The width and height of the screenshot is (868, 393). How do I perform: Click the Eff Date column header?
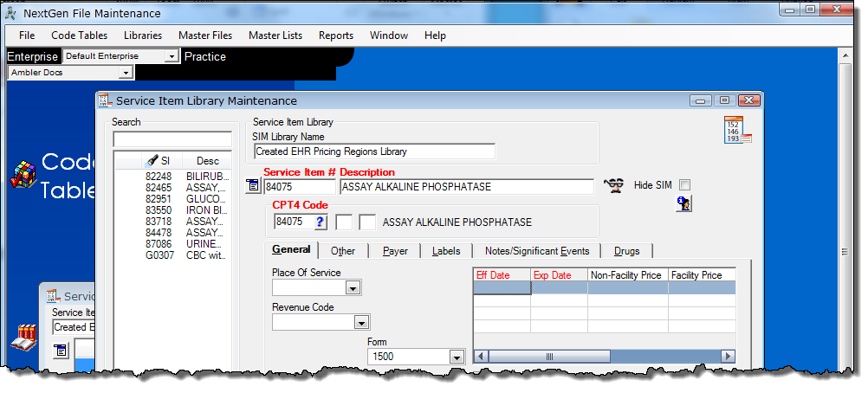[502, 275]
